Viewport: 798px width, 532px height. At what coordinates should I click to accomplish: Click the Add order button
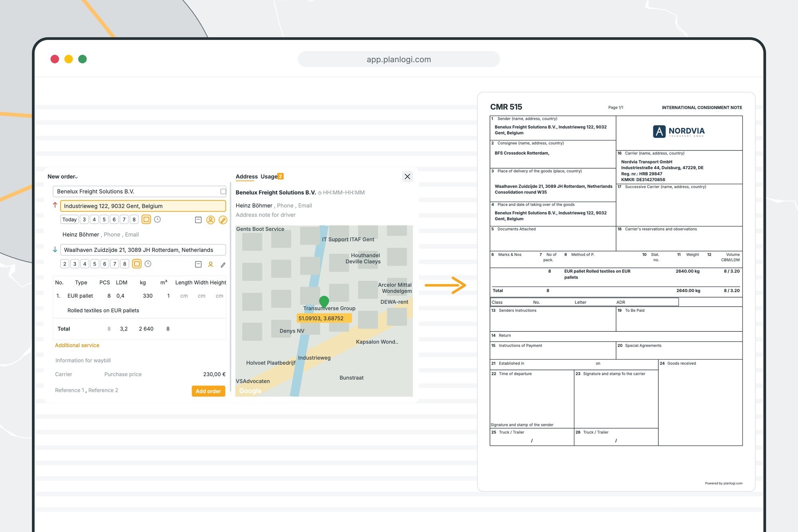[208, 391]
